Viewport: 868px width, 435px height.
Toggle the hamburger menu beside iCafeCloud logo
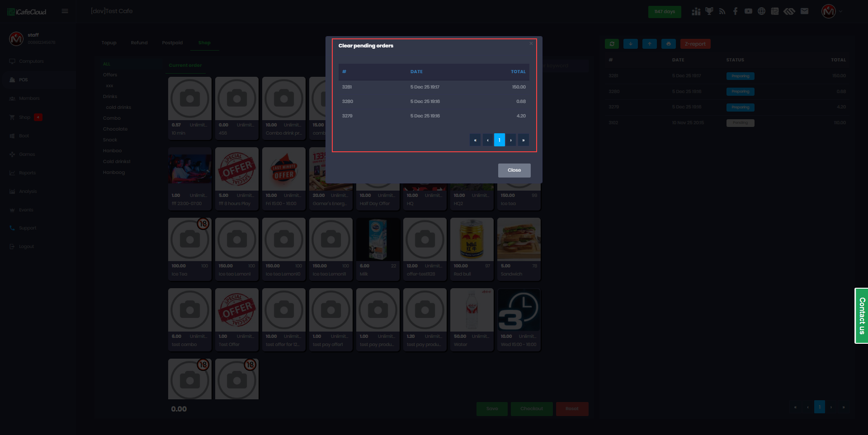65,11
